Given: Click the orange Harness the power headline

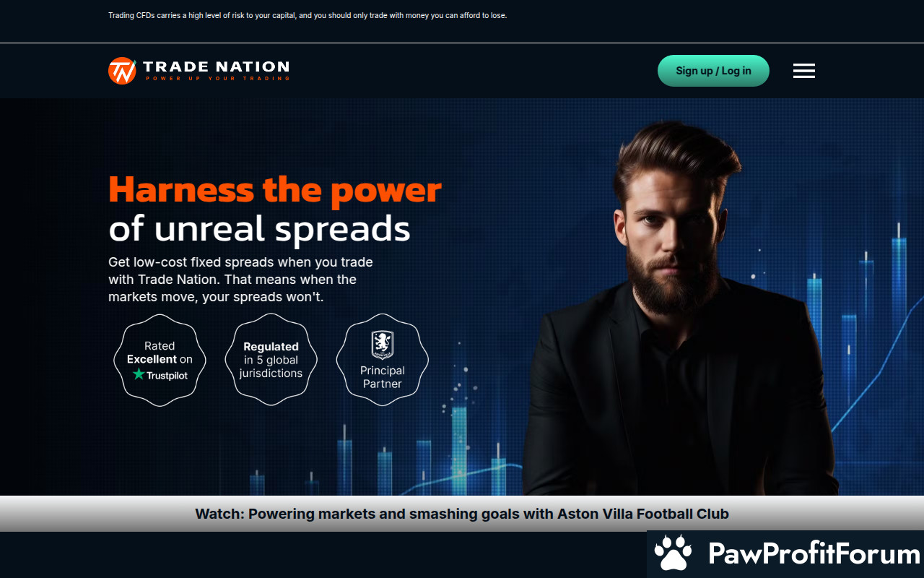Looking at the screenshot, I should pyautogui.click(x=274, y=190).
